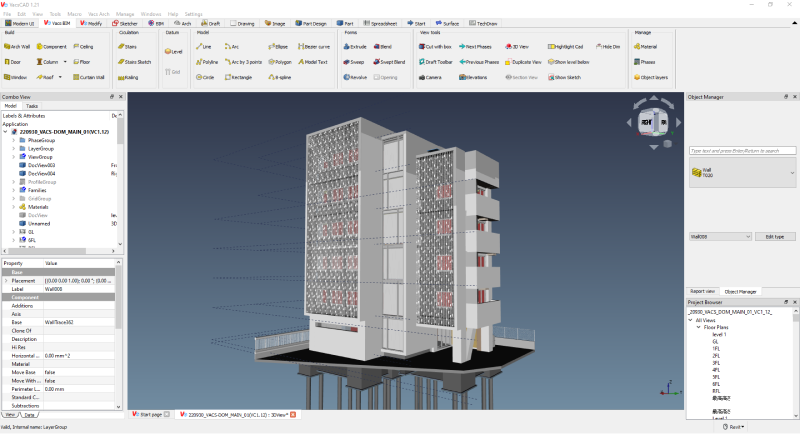The image size is (800, 434).
Task: Click the Edit type button
Action: pyautogui.click(x=774, y=236)
